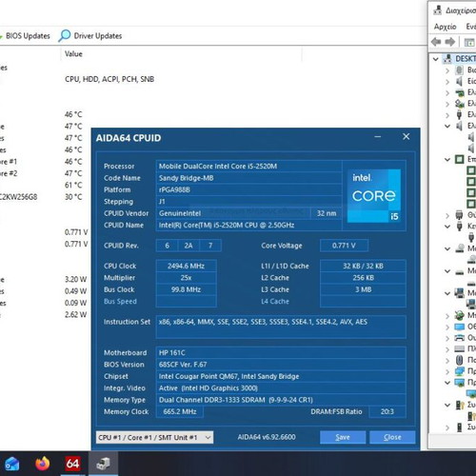Image resolution: width=476 pixels, height=476 pixels.
Task: Click the console tree toolbar icon in Device Manager
Action: (469, 42)
